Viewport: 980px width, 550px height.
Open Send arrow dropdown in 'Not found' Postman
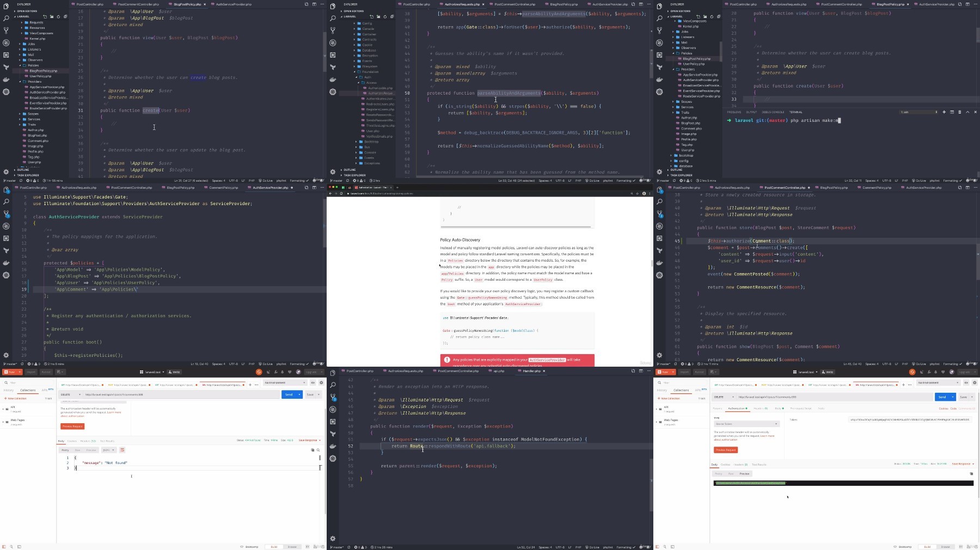299,394
